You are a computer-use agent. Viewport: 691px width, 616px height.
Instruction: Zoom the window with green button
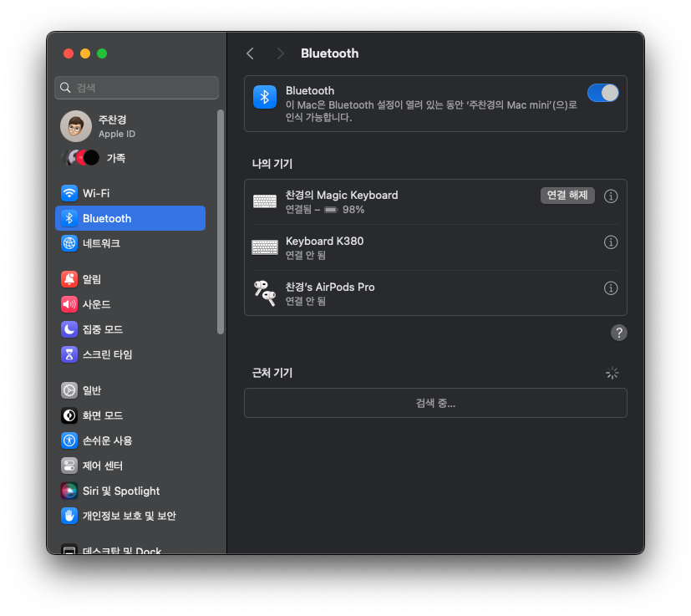pyautogui.click(x=102, y=53)
